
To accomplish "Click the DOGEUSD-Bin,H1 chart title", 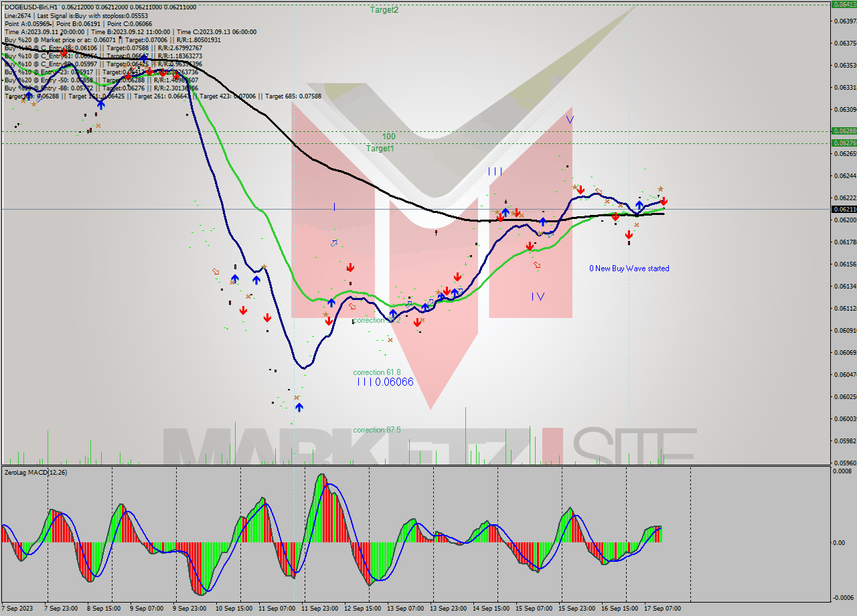I will point(31,7).
